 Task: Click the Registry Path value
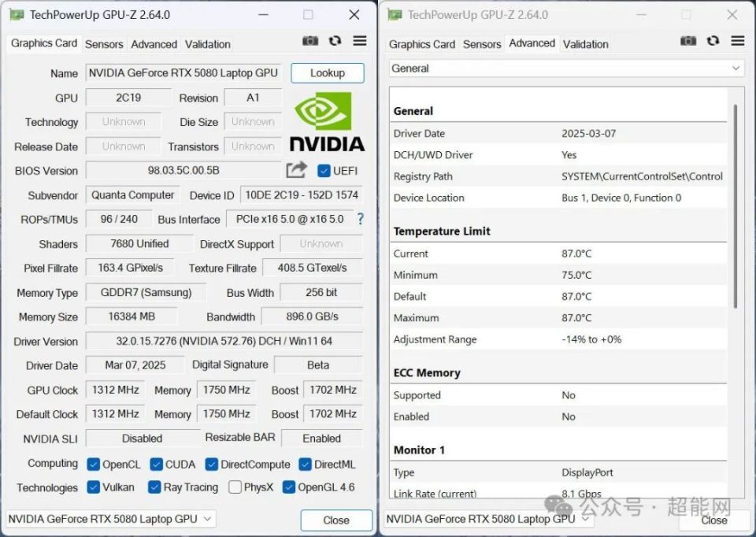[x=643, y=176]
